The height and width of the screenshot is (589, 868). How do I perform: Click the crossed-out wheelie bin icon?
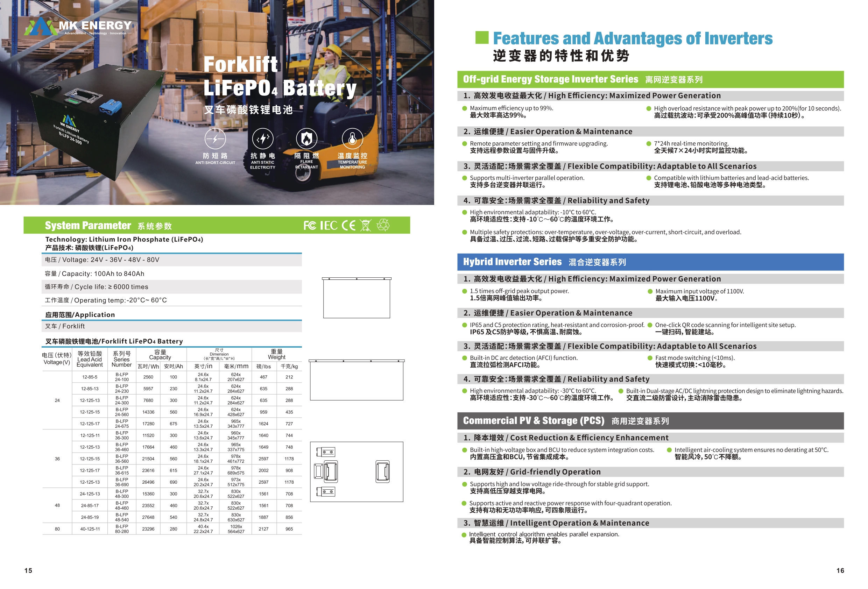click(x=366, y=226)
